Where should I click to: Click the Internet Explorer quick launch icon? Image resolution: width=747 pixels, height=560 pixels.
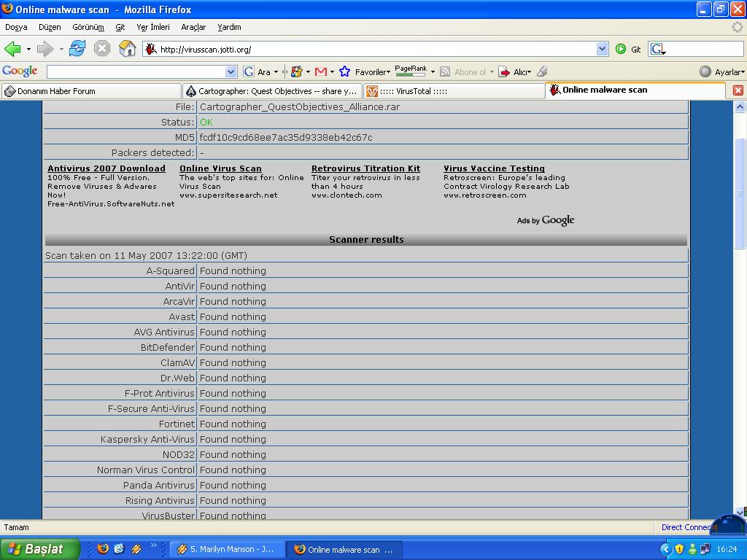pyautogui.click(x=119, y=548)
